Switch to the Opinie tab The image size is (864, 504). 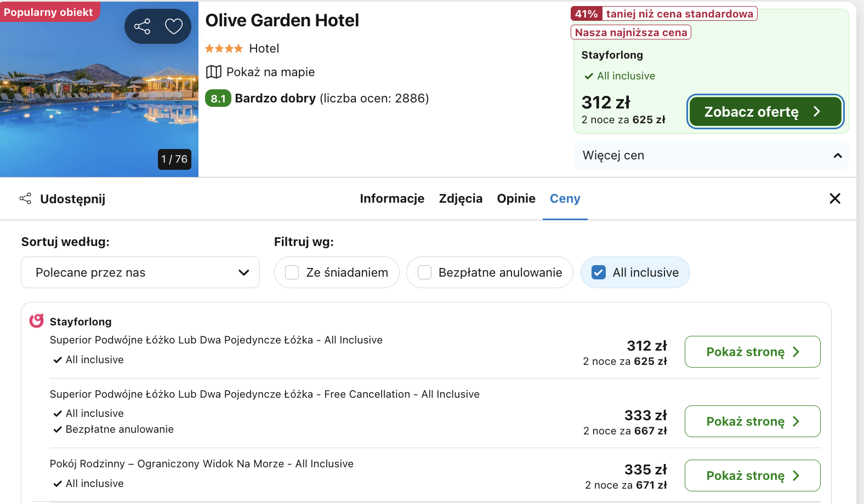516,198
